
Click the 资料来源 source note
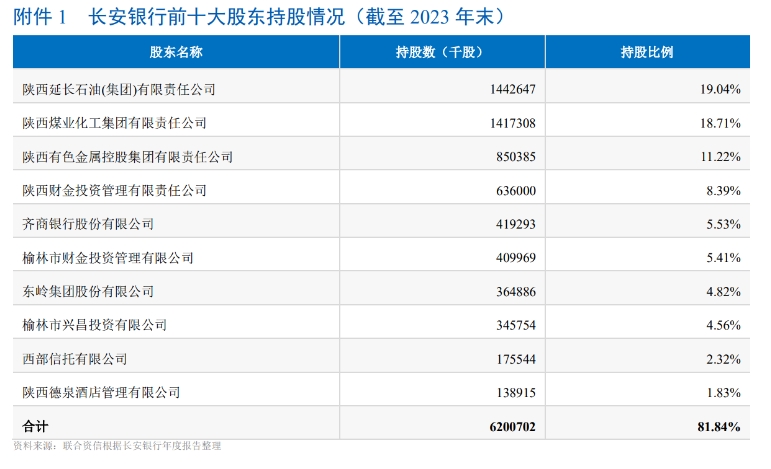(x=117, y=446)
